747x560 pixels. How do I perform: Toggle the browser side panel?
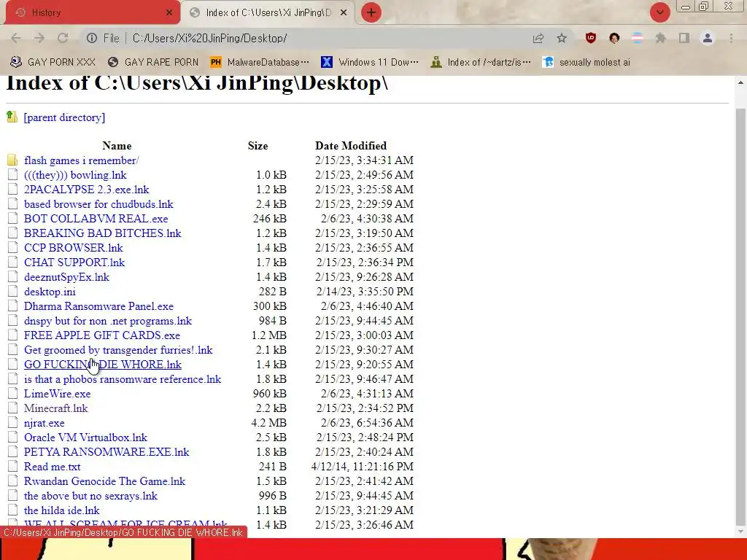[x=684, y=38]
